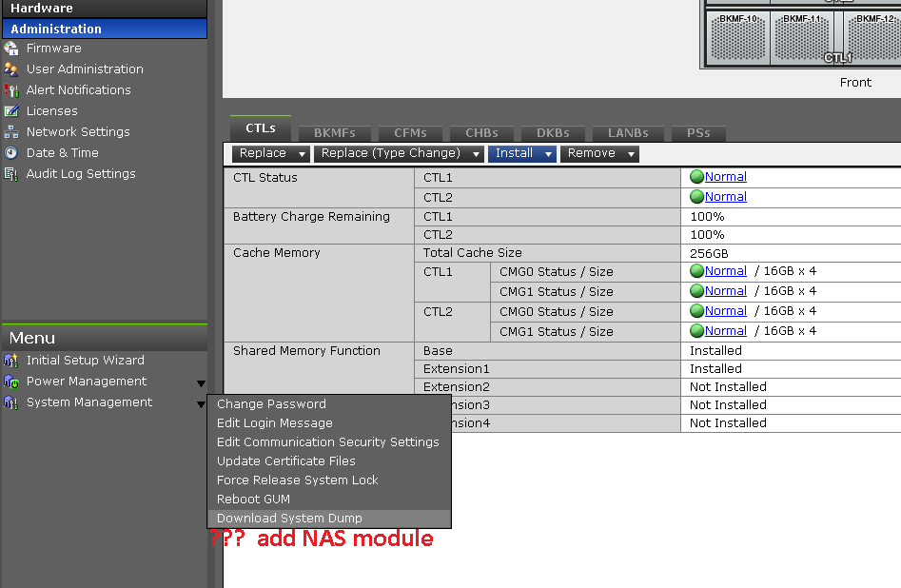Select Force Release System Lock
901x588 pixels.
tap(329, 480)
